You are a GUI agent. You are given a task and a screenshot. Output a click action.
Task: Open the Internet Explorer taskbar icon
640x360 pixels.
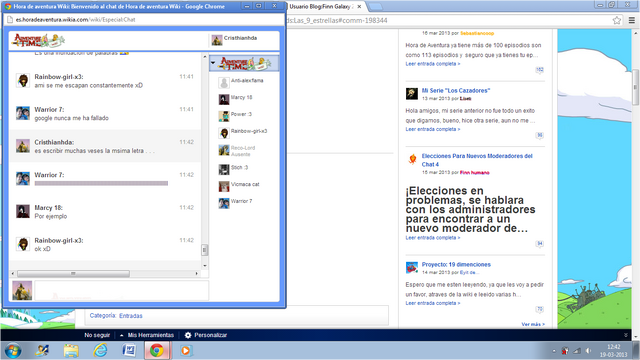100,351
